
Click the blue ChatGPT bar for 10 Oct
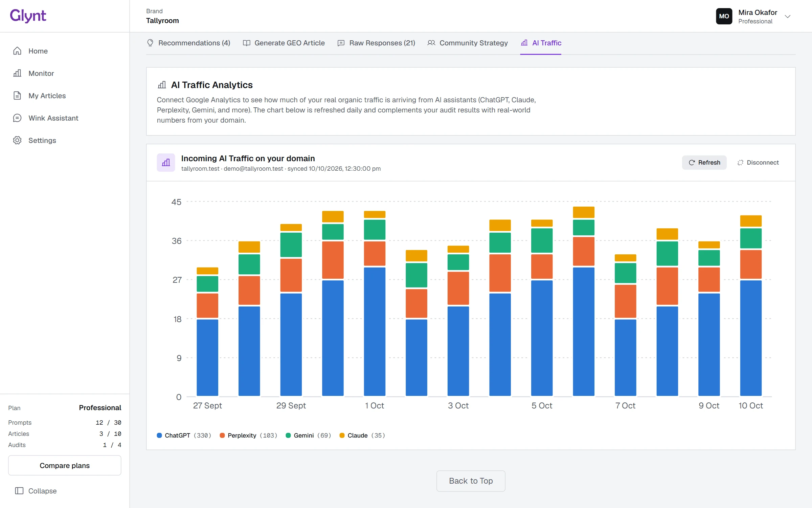751,338
